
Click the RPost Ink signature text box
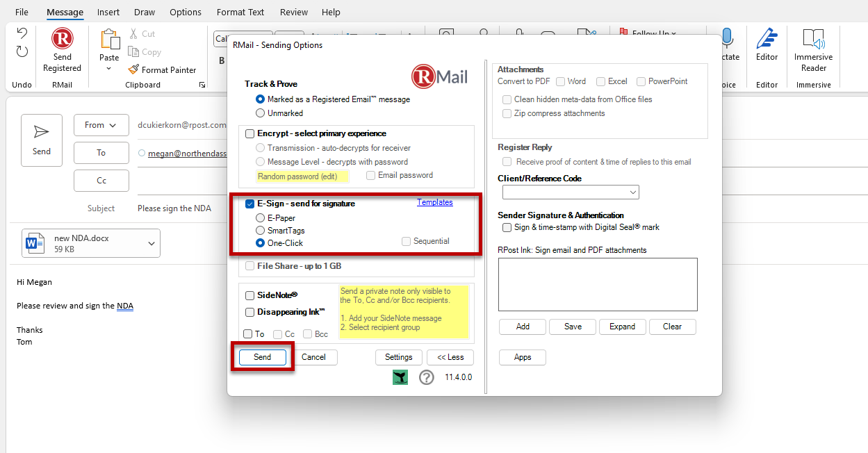click(x=598, y=284)
